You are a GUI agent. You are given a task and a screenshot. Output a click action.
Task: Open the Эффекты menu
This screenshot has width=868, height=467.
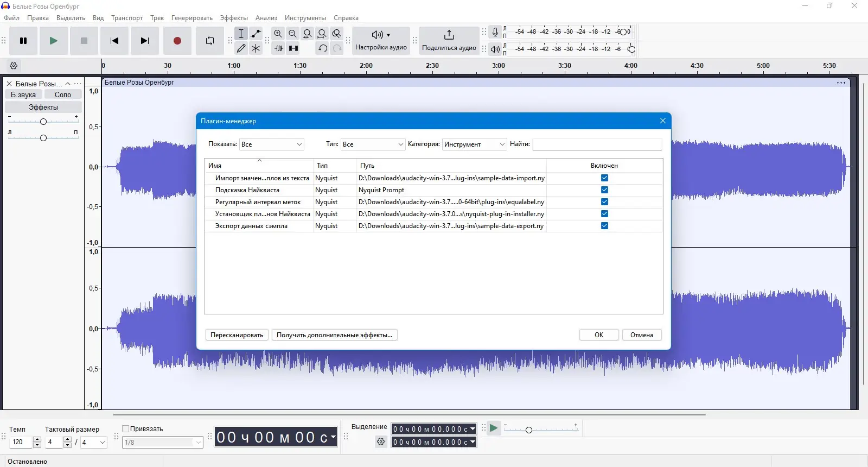[x=234, y=18]
